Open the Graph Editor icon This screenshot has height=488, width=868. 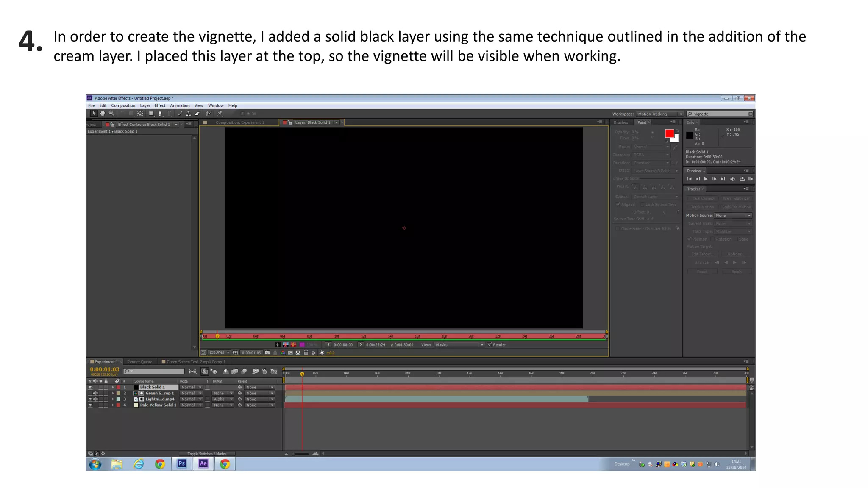pyautogui.click(x=274, y=372)
